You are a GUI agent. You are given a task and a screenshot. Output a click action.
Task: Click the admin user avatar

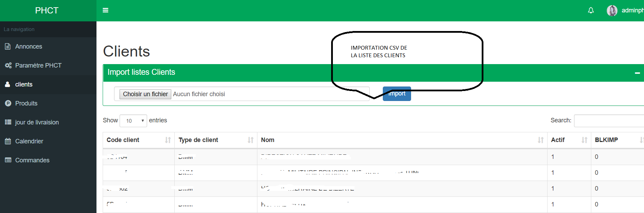point(612,11)
